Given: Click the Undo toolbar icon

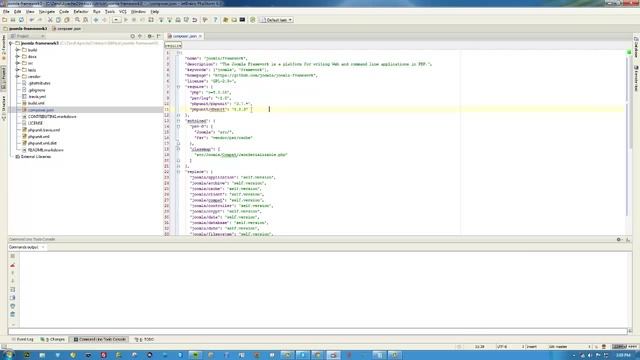Looking at the screenshot, I should tap(31, 20).
